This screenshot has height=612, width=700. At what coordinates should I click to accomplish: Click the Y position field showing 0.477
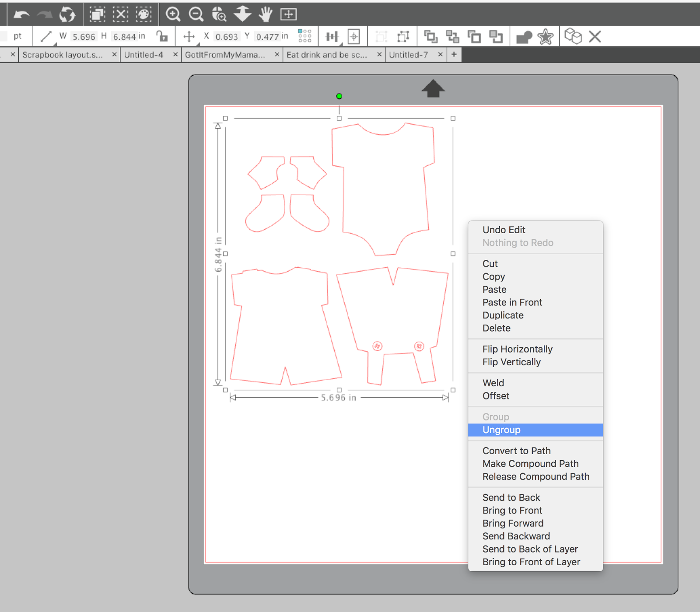pos(267,37)
